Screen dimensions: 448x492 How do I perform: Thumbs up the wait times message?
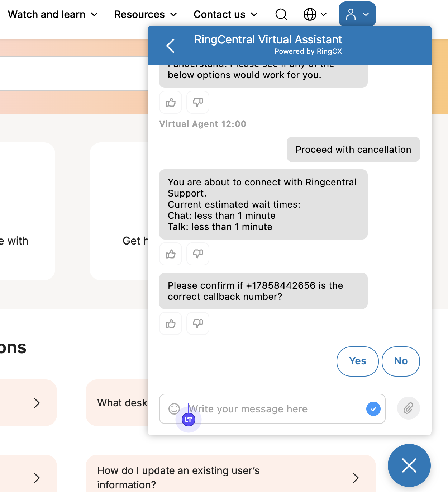tap(171, 254)
